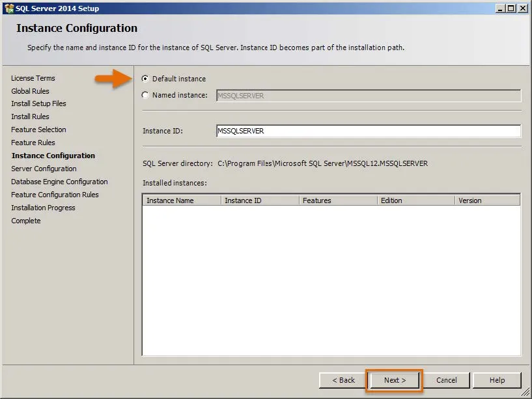Sort by Instance Name column header

pos(182,200)
